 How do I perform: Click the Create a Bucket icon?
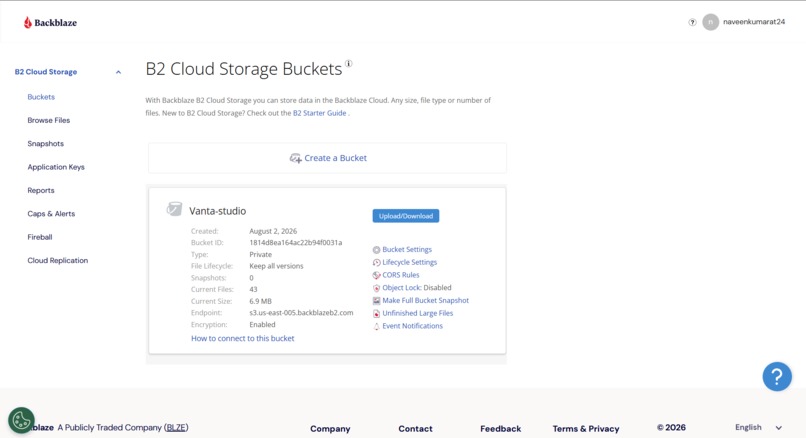tap(296, 158)
